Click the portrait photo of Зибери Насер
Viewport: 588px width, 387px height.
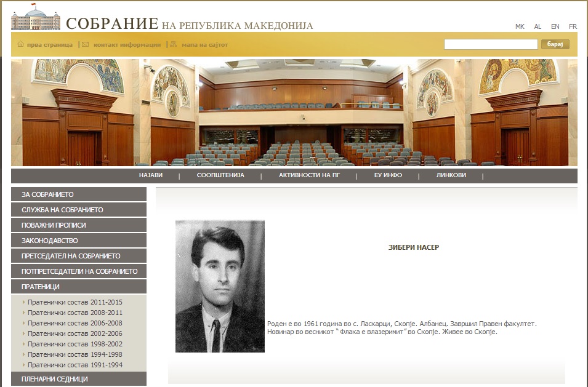point(220,286)
